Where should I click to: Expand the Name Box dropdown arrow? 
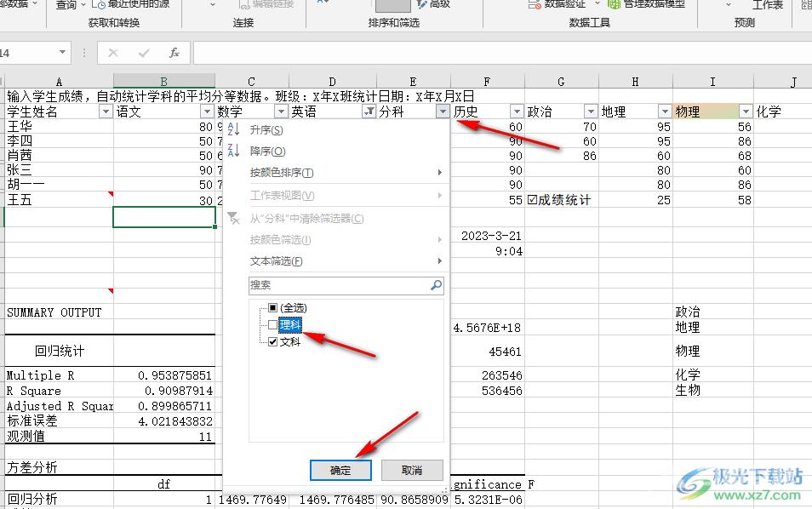62,52
